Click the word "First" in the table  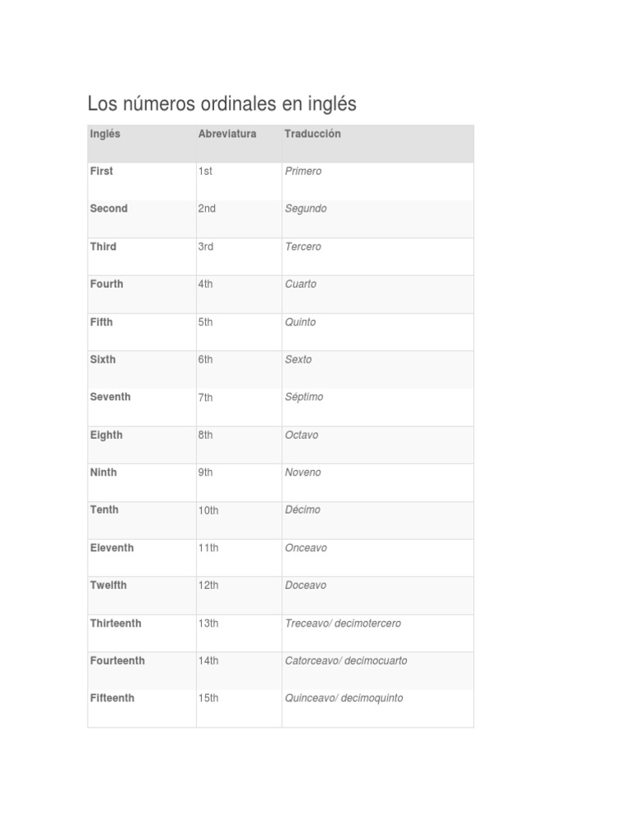pyautogui.click(x=102, y=171)
